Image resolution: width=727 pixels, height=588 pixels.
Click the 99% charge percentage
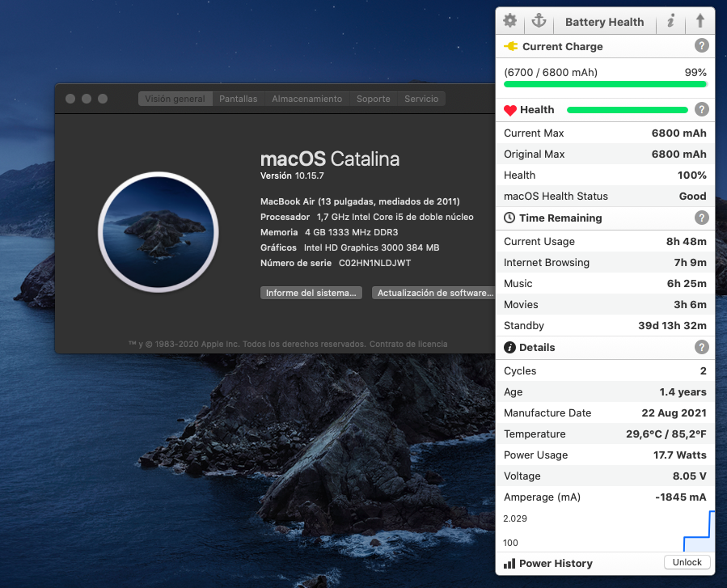point(695,72)
